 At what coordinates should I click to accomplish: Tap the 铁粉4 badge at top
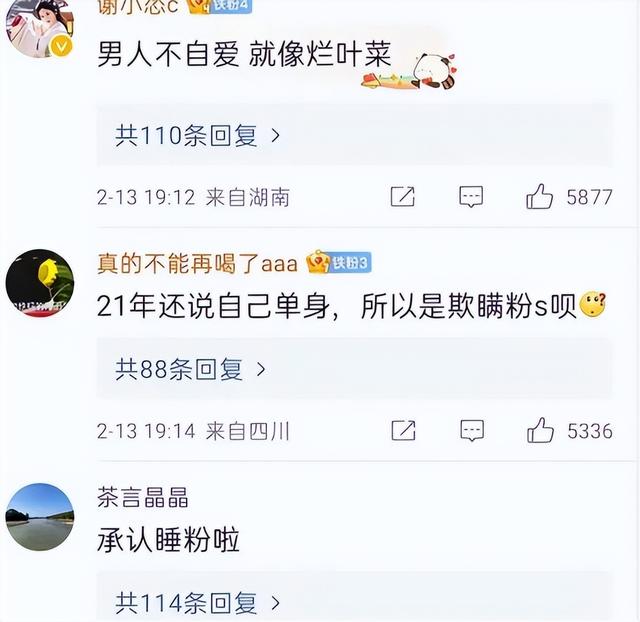pyautogui.click(x=220, y=6)
